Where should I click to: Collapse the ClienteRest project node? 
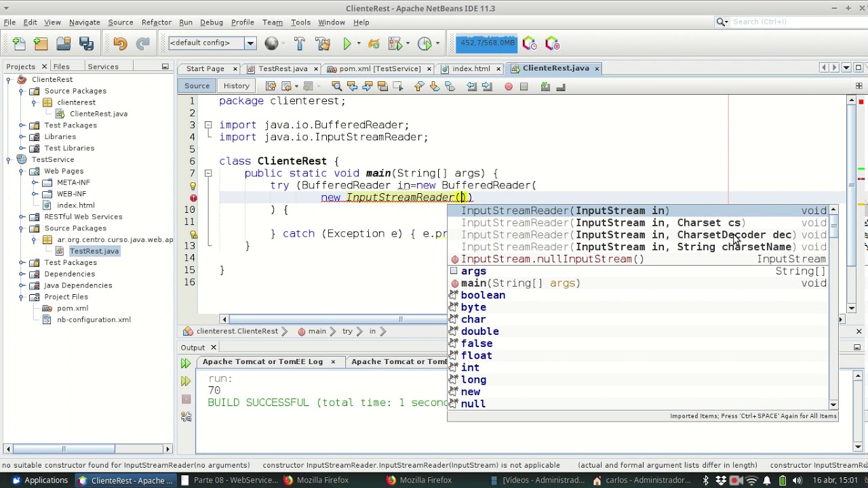[8, 79]
